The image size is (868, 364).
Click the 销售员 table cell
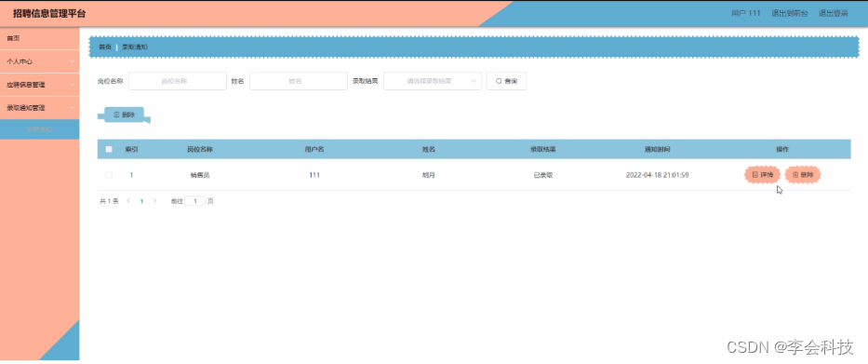coord(200,175)
